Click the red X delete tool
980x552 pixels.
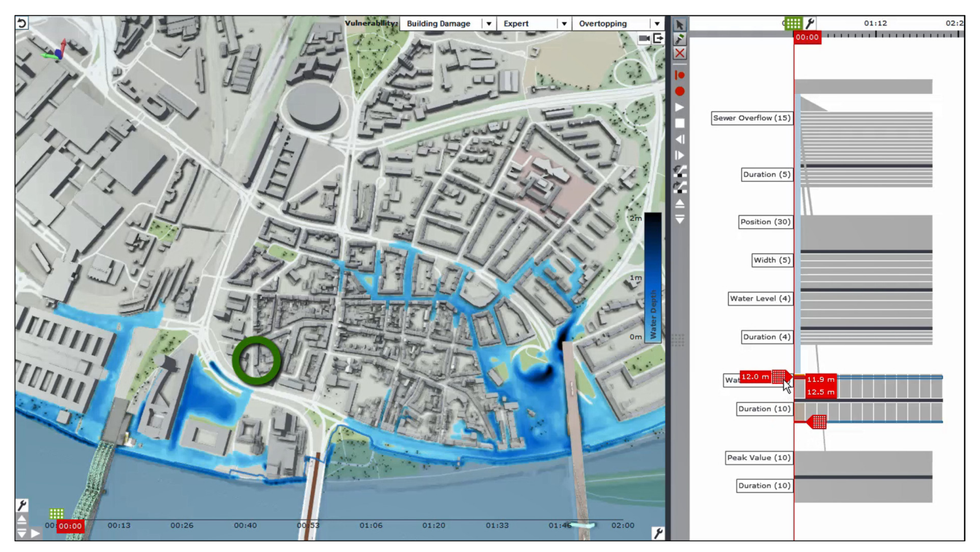(x=680, y=53)
